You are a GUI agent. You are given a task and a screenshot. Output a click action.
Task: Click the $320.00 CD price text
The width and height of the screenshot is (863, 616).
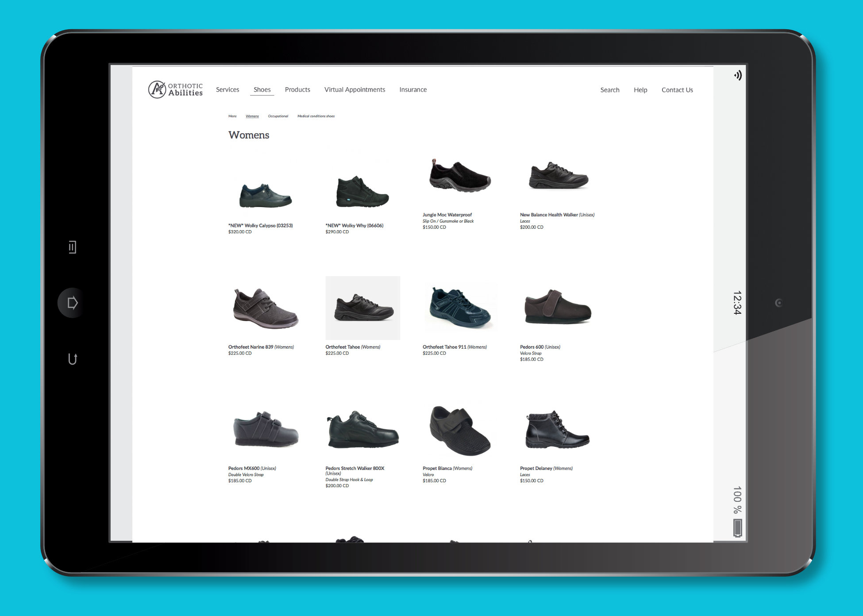(x=240, y=232)
